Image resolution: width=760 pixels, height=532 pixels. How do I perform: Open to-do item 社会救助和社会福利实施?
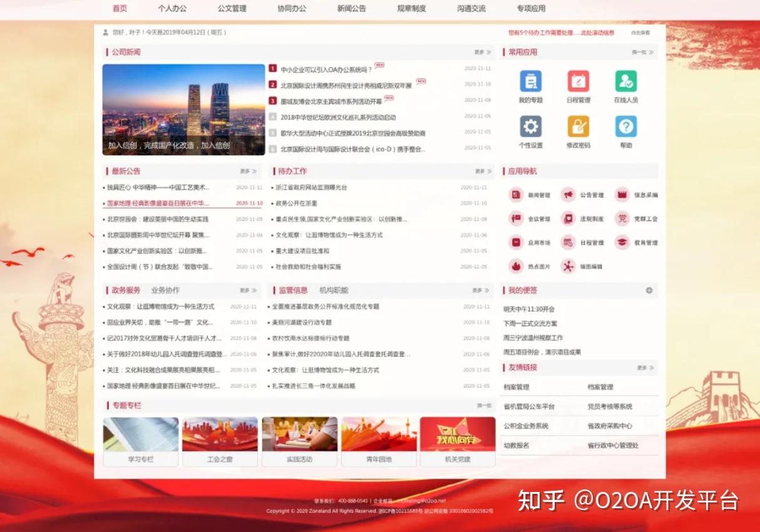tap(308, 267)
